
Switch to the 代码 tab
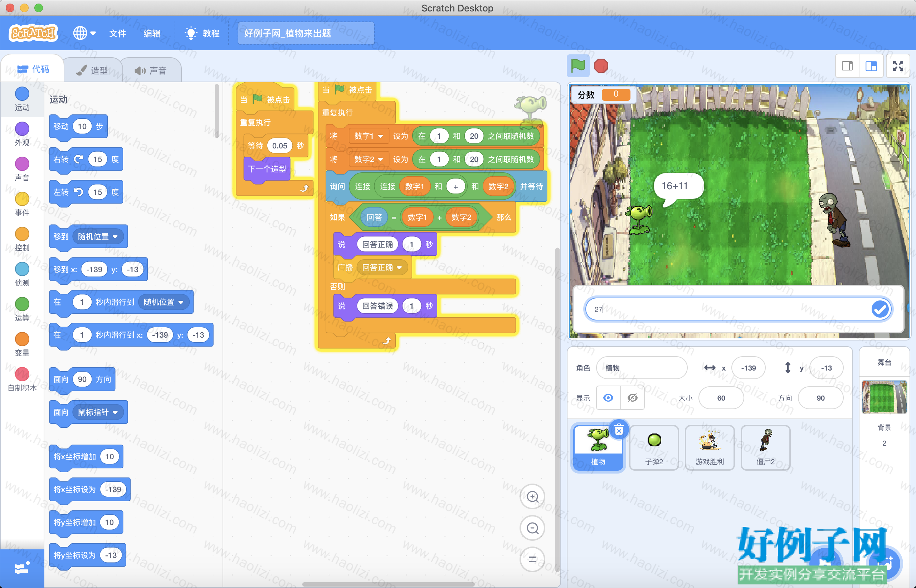pos(33,69)
